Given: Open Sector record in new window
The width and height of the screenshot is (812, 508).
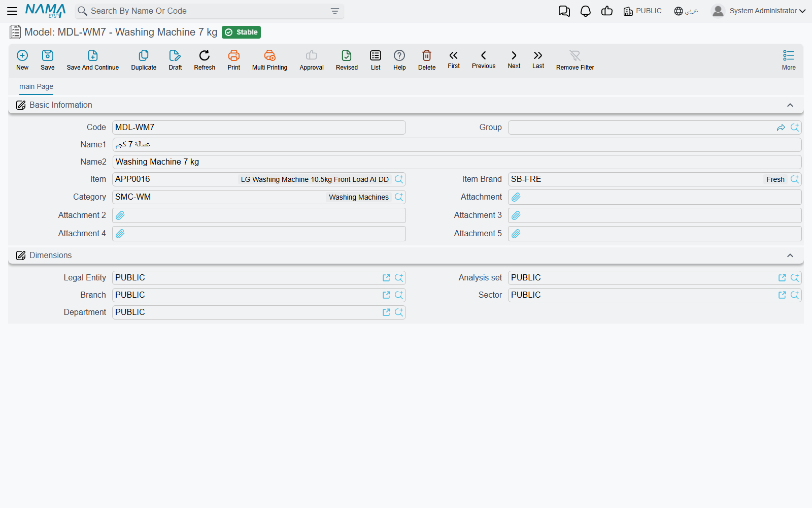Looking at the screenshot, I should [x=782, y=295].
